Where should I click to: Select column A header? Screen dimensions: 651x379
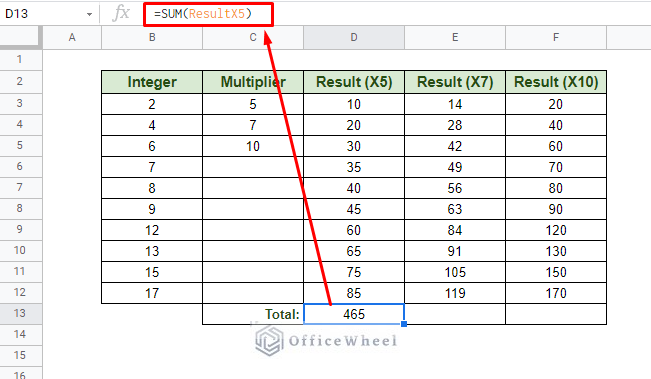[72, 38]
